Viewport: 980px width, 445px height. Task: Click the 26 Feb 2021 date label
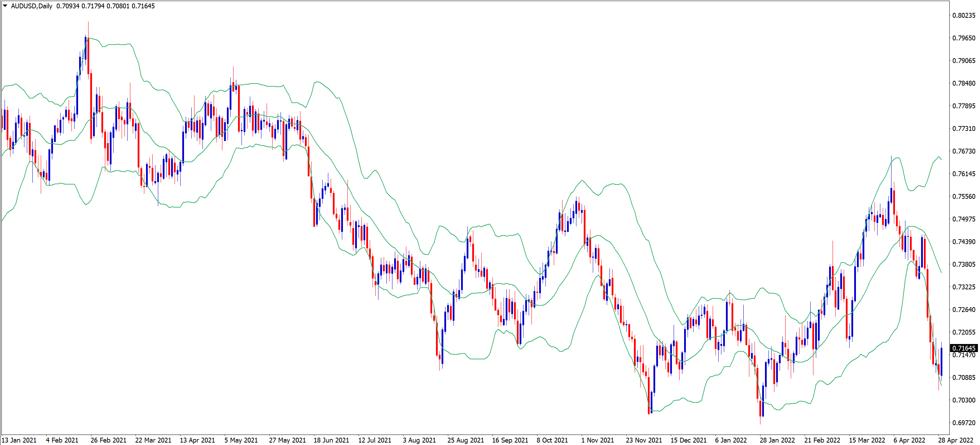(x=108, y=440)
